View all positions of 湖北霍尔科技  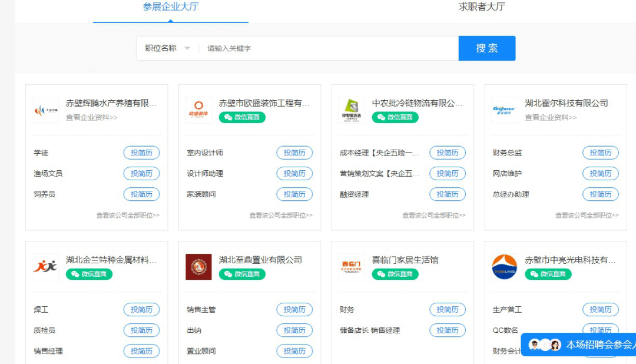587,215
